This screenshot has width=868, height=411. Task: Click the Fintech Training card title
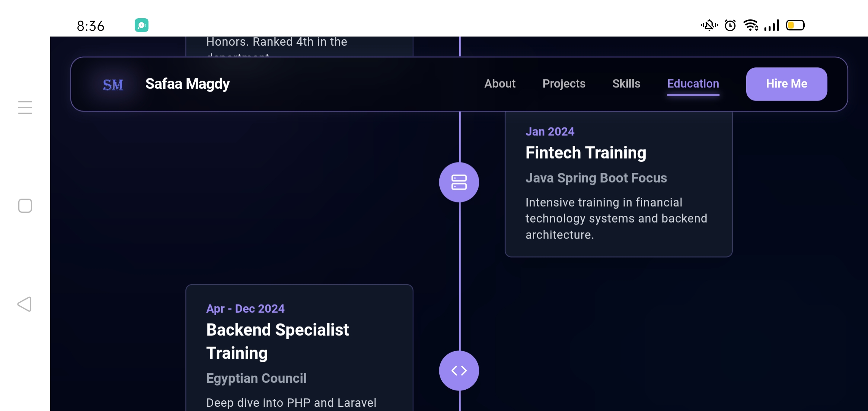tap(586, 153)
